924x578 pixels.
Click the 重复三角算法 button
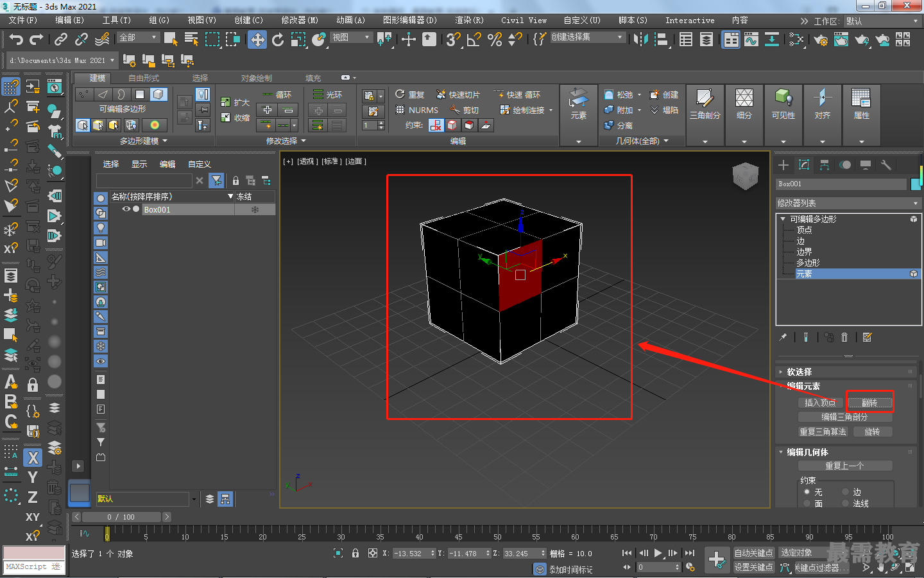(823, 432)
